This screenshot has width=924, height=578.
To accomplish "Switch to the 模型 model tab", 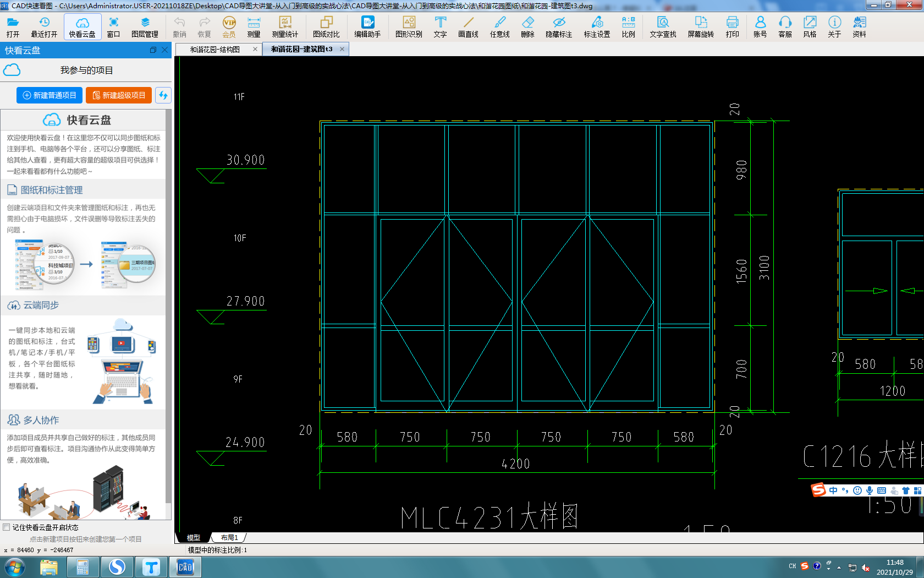I will (194, 538).
